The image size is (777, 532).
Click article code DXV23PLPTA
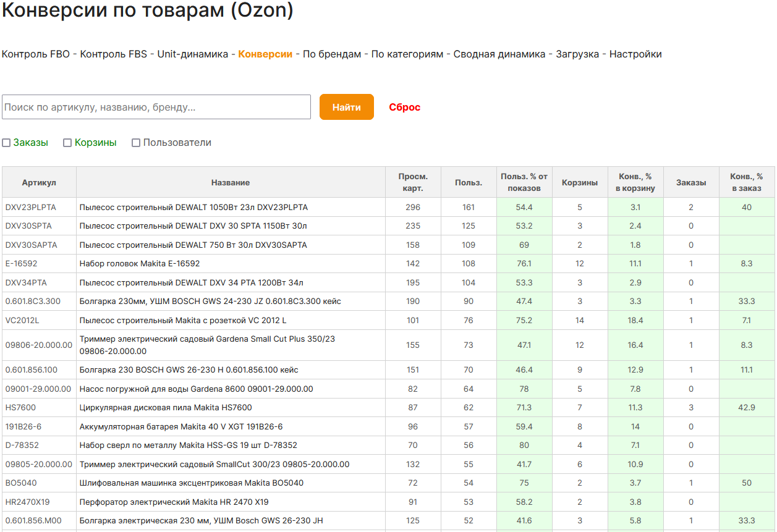(x=30, y=208)
